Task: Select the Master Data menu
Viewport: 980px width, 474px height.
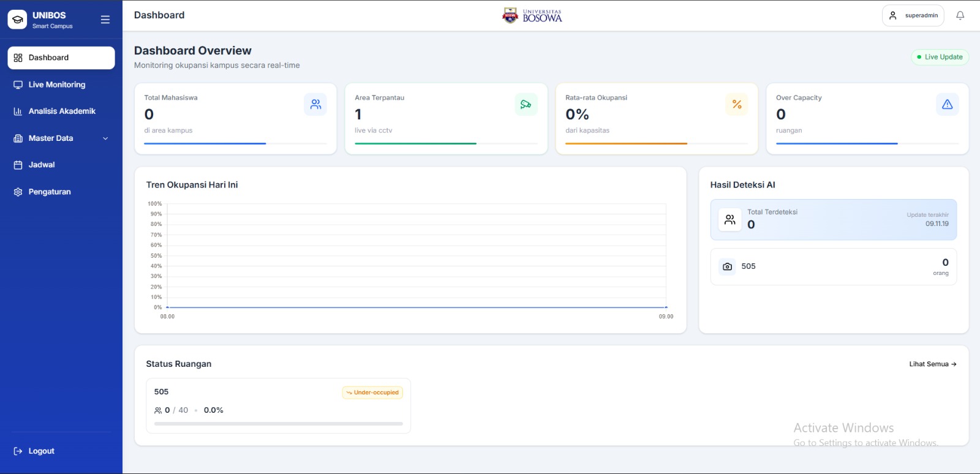Action: coord(61,138)
